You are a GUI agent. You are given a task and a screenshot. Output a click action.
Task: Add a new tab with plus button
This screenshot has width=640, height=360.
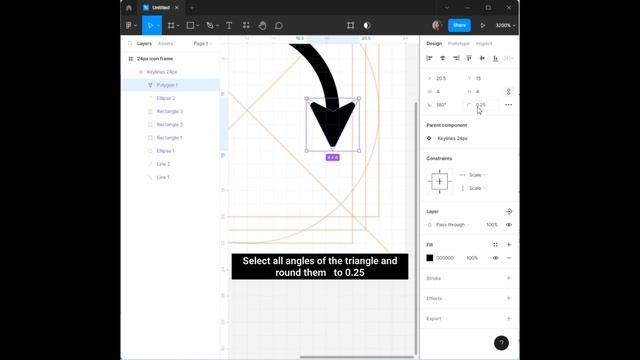click(x=192, y=8)
